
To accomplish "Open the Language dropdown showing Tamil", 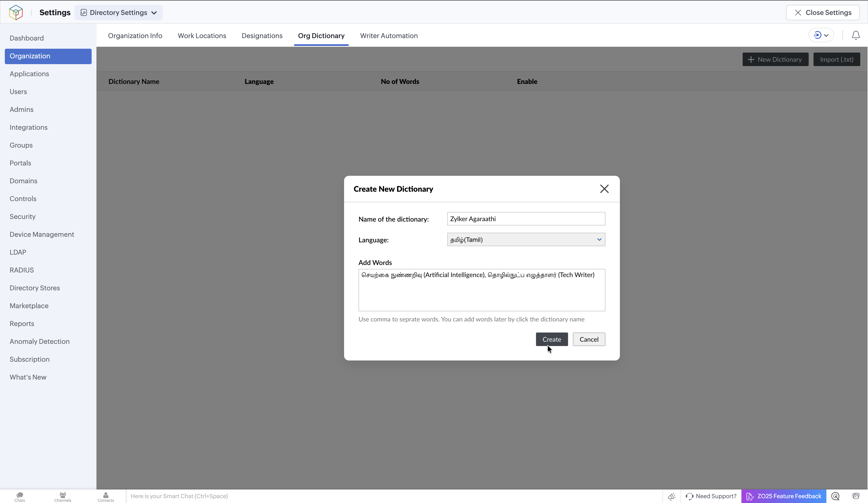I will click(x=526, y=239).
